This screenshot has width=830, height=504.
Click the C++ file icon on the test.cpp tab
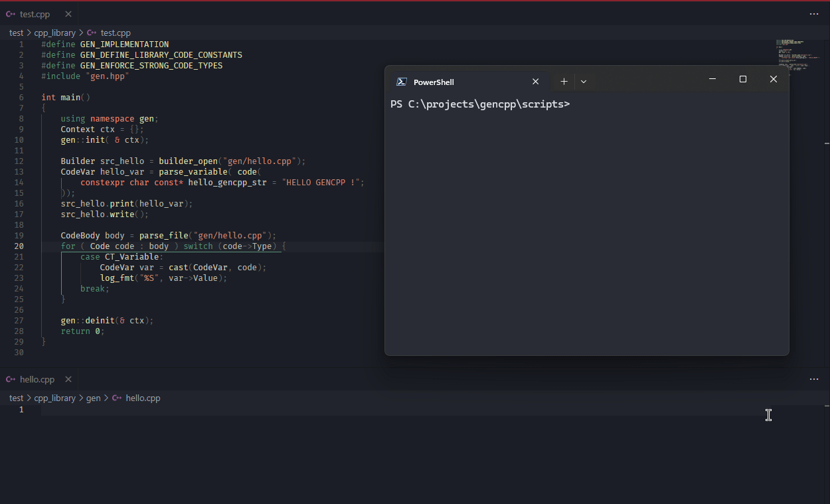(x=10, y=13)
